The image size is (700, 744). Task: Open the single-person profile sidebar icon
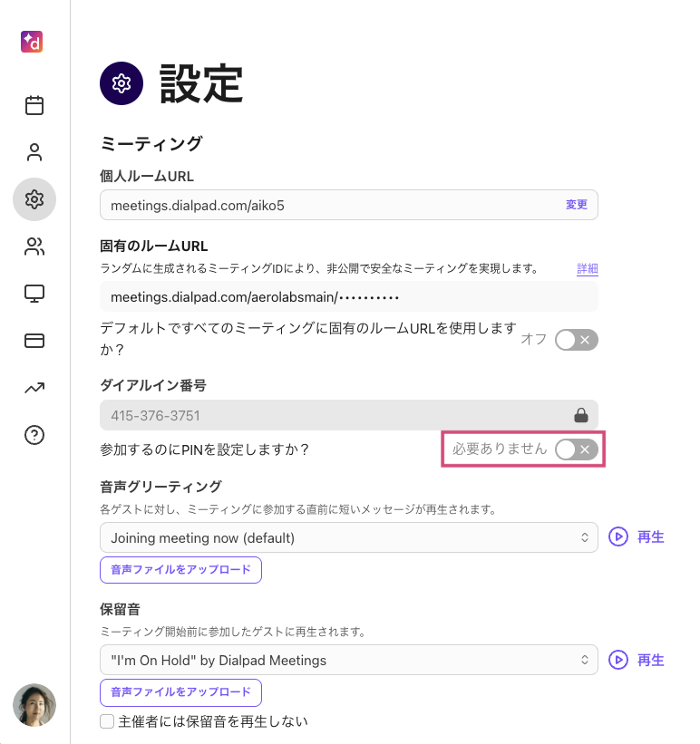34,152
